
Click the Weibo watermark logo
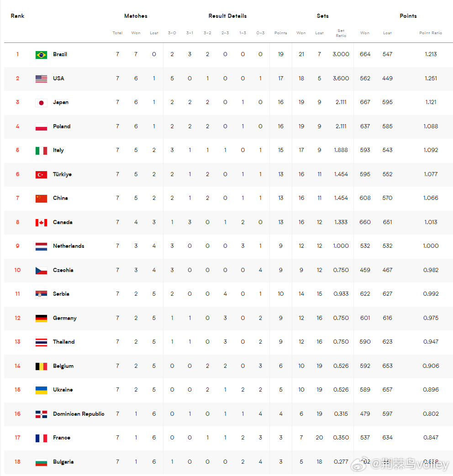(360, 464)
